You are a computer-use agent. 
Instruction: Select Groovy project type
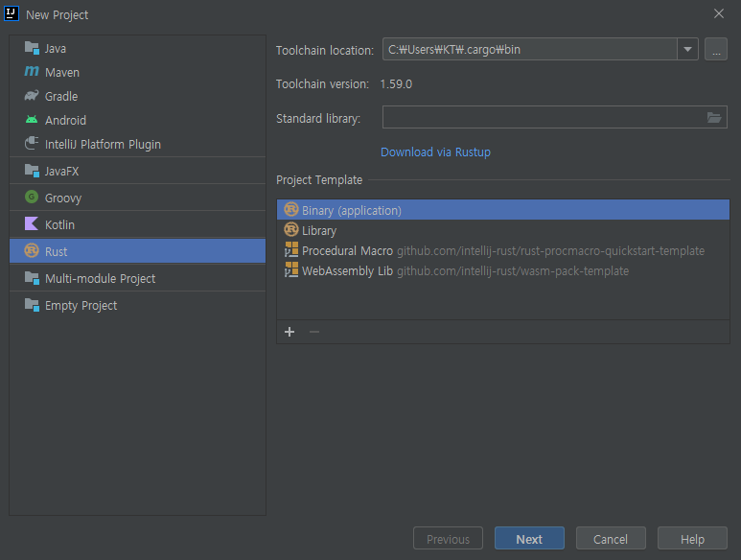point(137,198)
